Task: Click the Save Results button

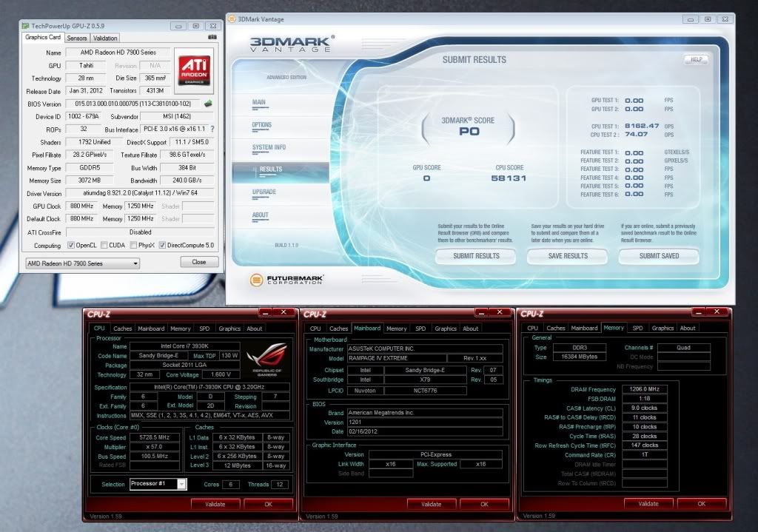Action: click(568, 256)
